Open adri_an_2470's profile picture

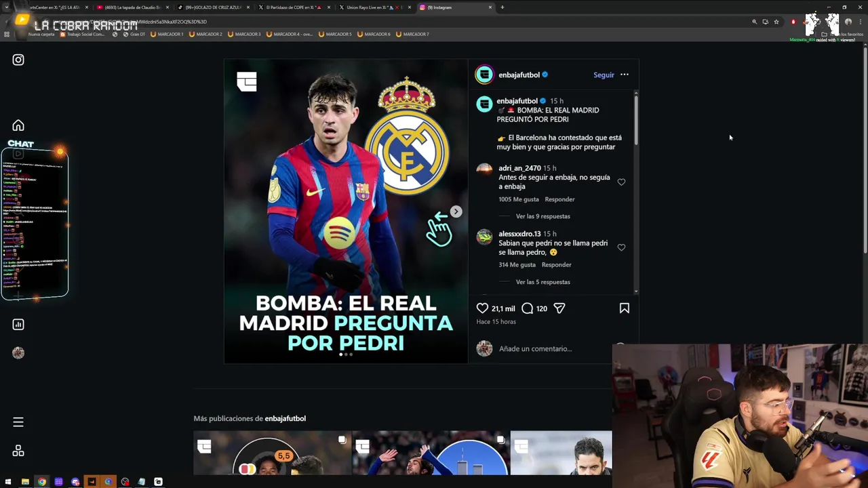pos(484,169)
